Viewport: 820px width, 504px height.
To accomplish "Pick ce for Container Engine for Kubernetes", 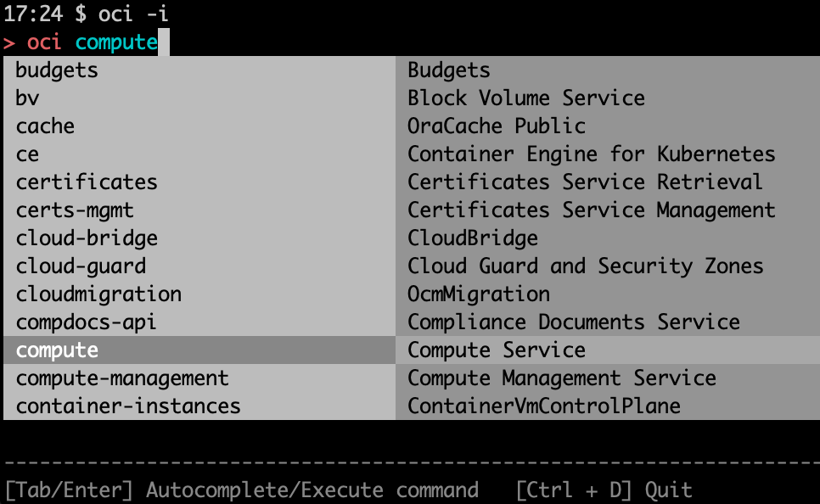I will point(26,154).
